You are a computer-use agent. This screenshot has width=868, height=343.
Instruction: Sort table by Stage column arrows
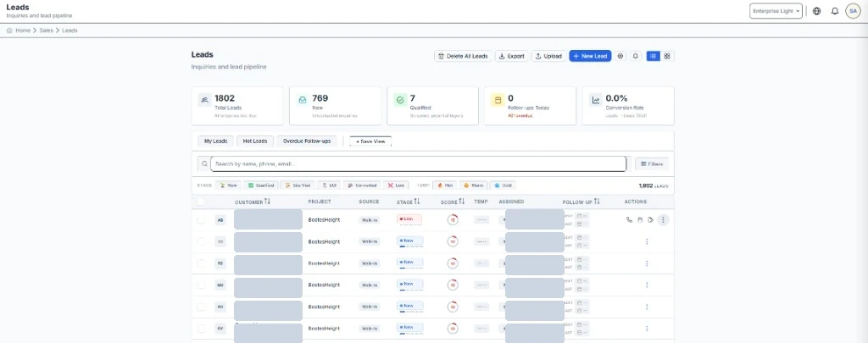pos(417,202)
